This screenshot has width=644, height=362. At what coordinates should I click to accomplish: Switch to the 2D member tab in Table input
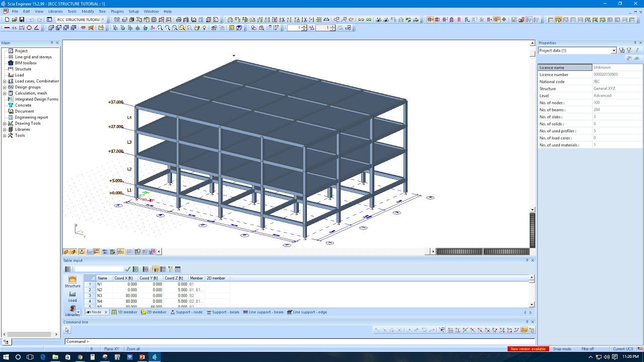click(x=156, y=312)
